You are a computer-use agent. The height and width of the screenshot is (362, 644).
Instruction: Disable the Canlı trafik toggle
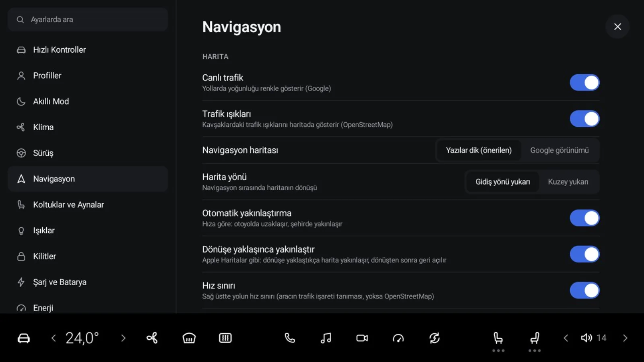584,82
